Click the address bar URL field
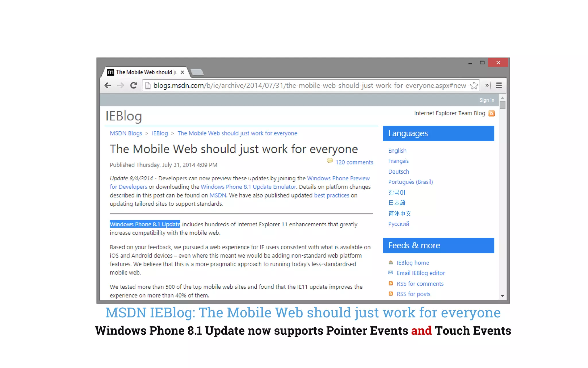 (x=311, y=85)
